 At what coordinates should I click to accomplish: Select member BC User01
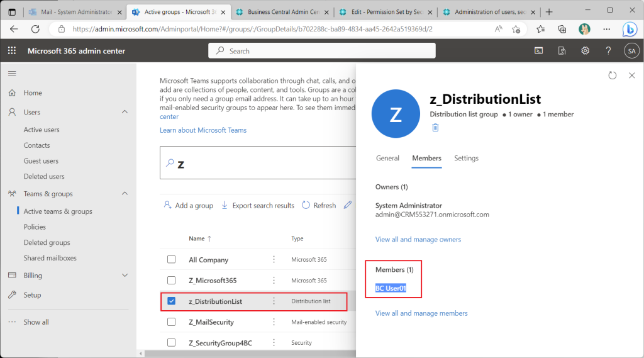coord(391,288)
